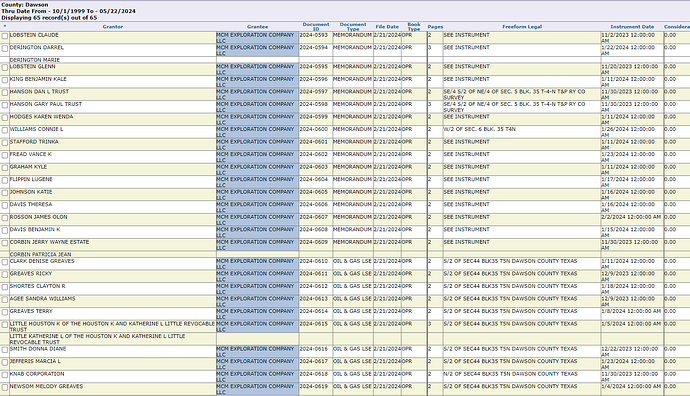Select checkbox for NEWSOM MELODY GREAVES
The height and width of the screenshot is (396, 690).
(4, 388)
